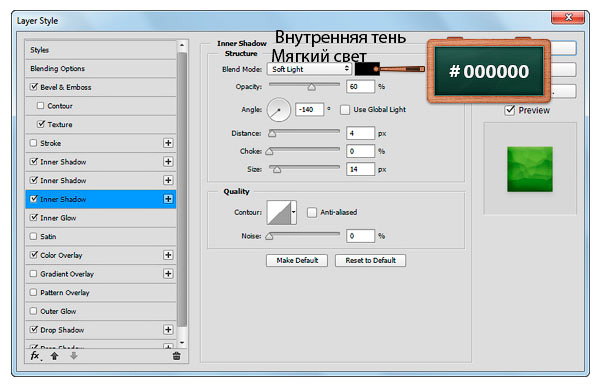Select the Pattern Overlay effect row
The image size is (600, 387).
coord(101,292)
